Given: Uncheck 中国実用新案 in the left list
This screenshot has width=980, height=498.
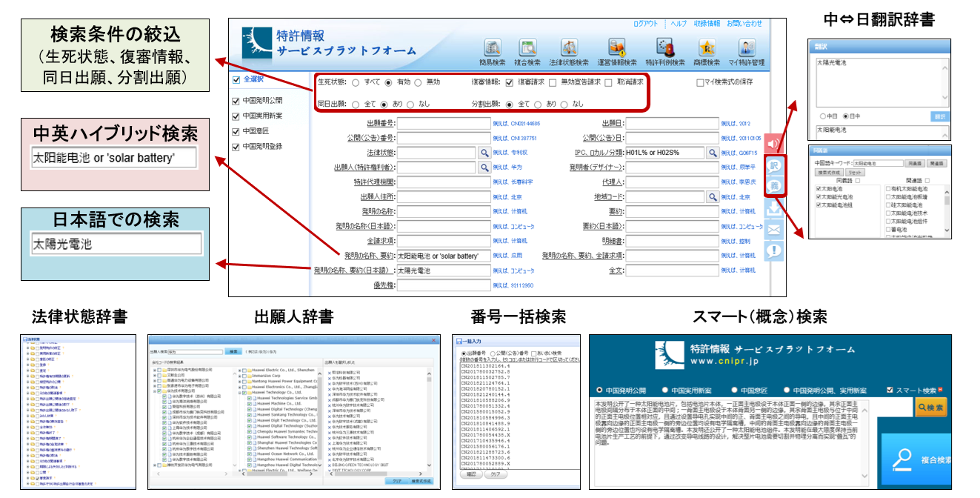Looking at the screenshot, I should (x=236, y=116).
